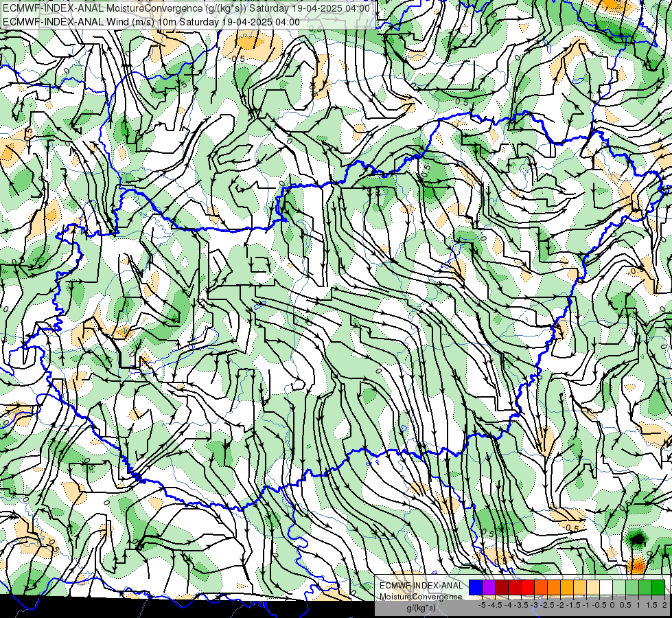This screenshot has height=618, width=672.
Task: Click the black convergence maximum blob on map
Action: (638, 539)
